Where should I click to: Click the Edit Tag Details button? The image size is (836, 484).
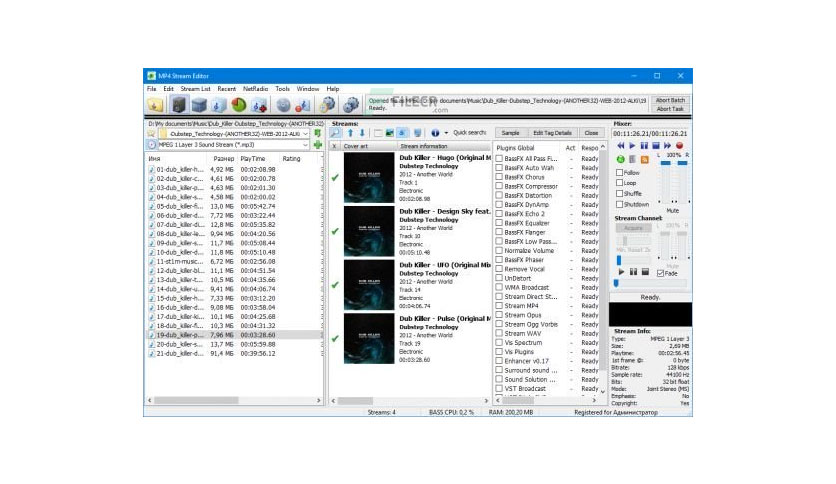(x=552, y=133)
